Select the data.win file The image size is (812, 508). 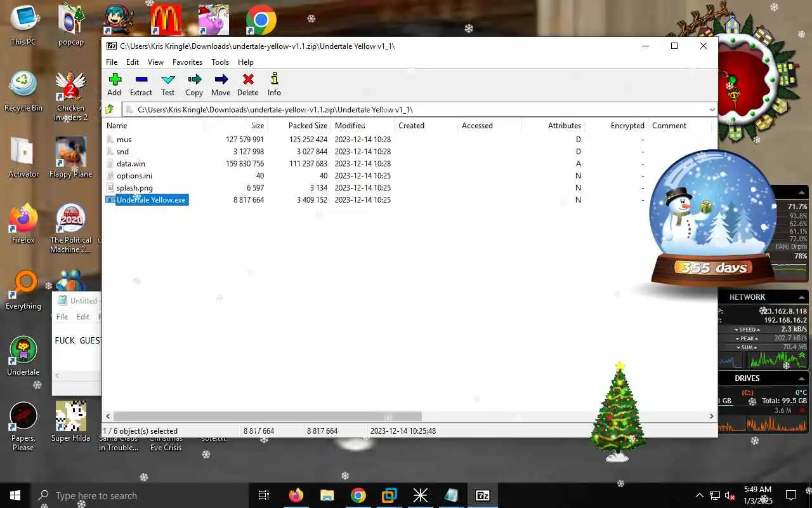tap(131, 164)
